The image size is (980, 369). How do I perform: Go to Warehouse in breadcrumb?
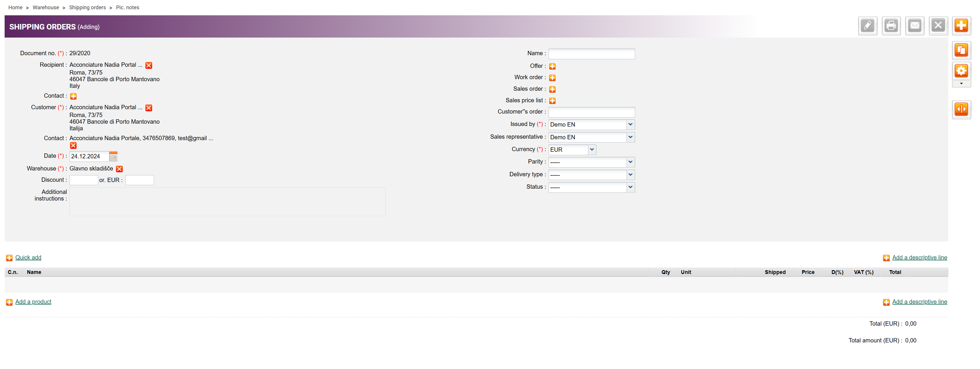click(46, 7)
